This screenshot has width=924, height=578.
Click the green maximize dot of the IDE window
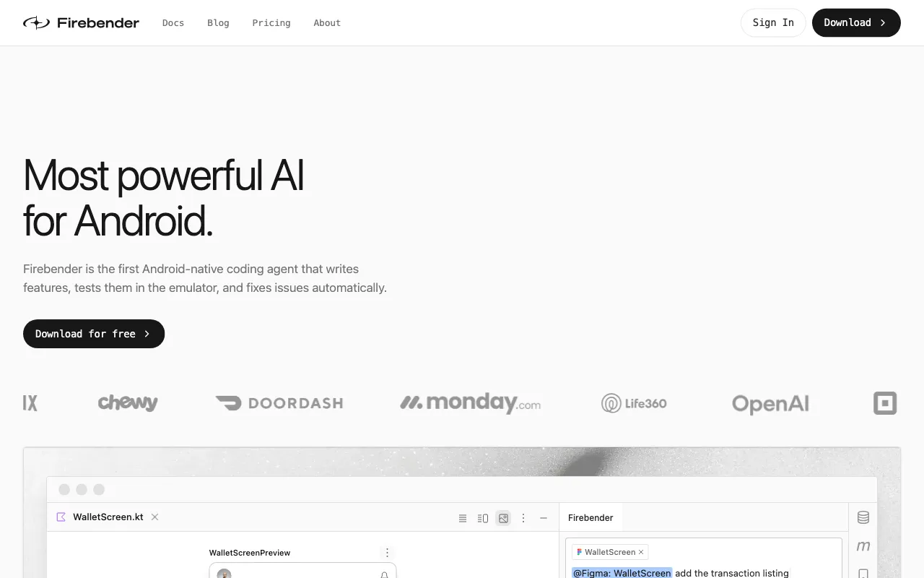tap(99, 490)
